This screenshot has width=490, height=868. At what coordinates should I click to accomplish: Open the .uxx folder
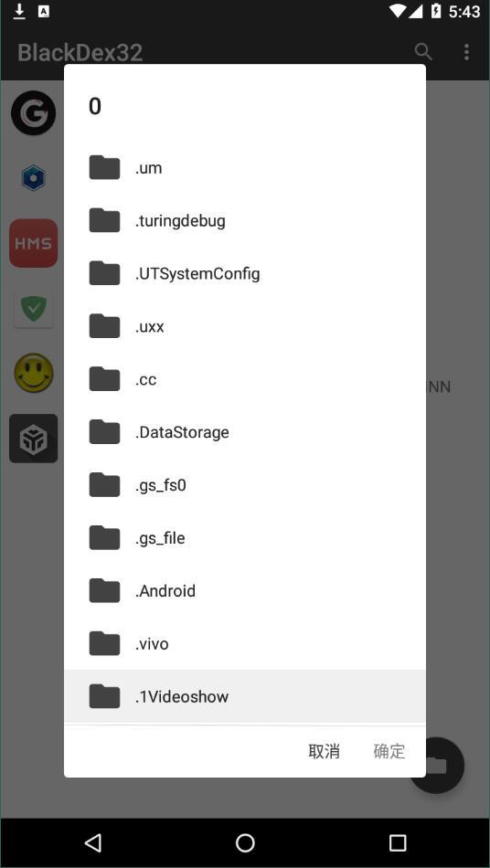[x=245, y=326]
